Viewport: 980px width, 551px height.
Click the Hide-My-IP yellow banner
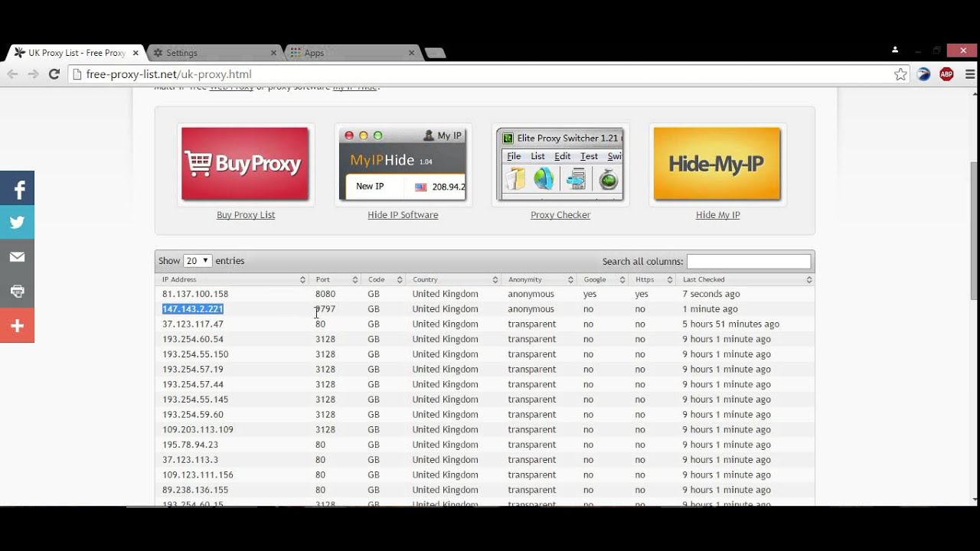[717, 164]
